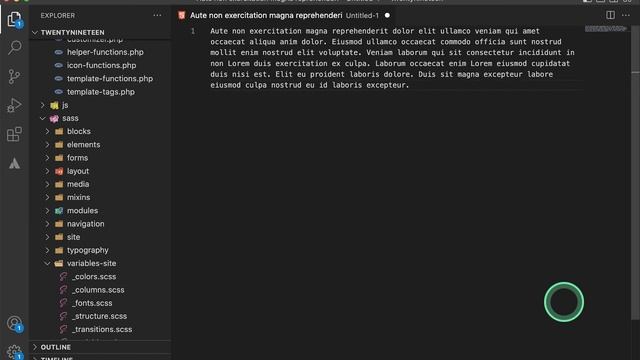The height and width of the screenshot is (360, 640).
Task: Click the editor vertical scrollbar
Action: 636,173
